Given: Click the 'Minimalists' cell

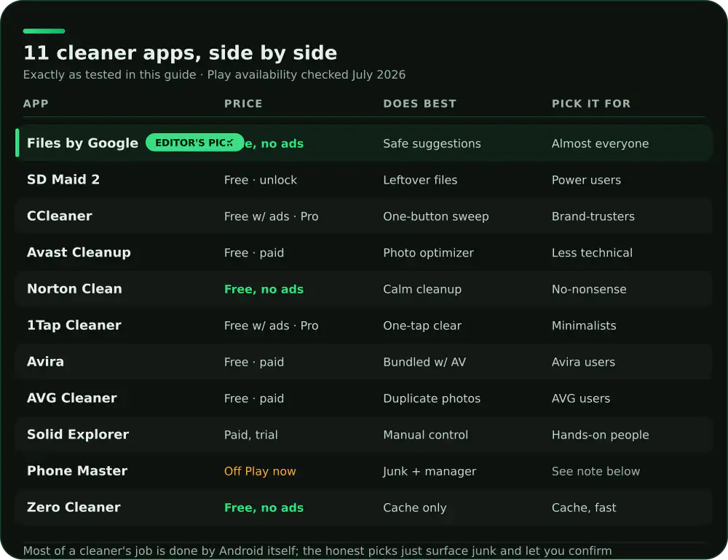Looking at the screenshot, I should pyautogui.click(x=584, y=326).
